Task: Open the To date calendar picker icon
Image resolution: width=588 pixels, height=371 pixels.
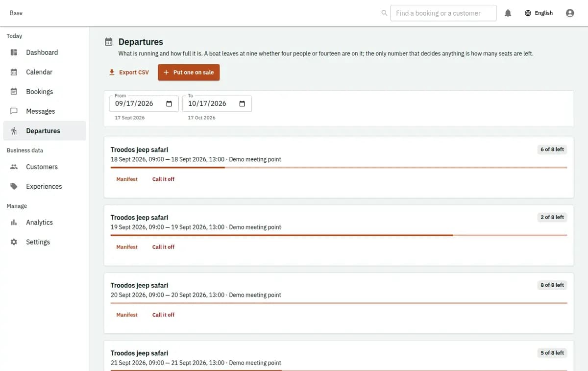Action: [242, 104]
